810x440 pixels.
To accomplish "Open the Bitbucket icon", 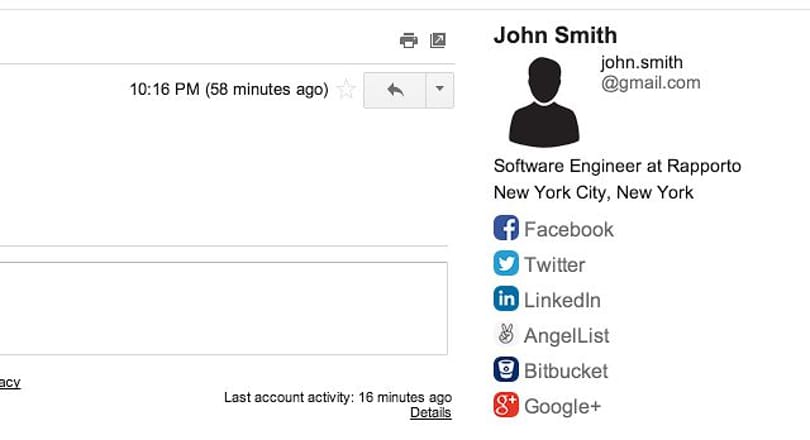I will (x=506, y=369).
